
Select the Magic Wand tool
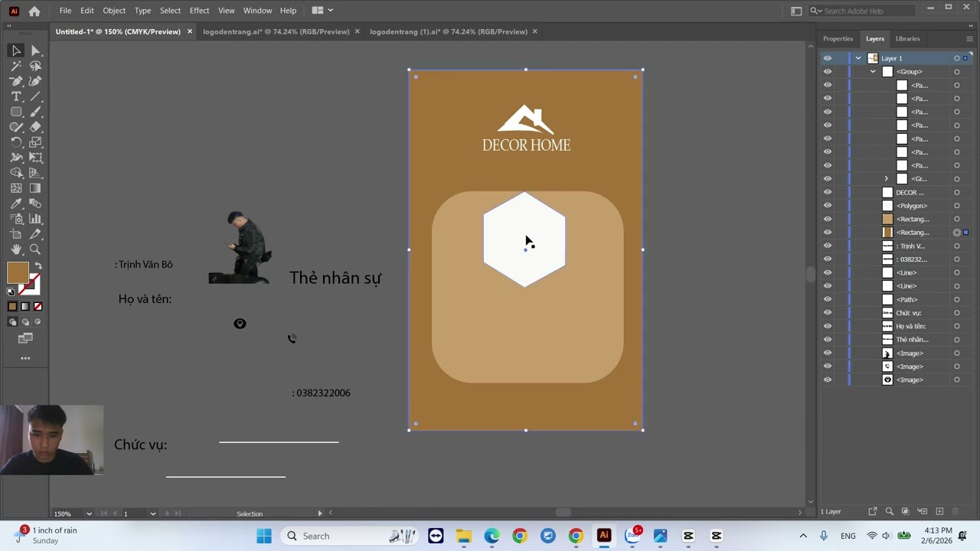pos(16,66)
